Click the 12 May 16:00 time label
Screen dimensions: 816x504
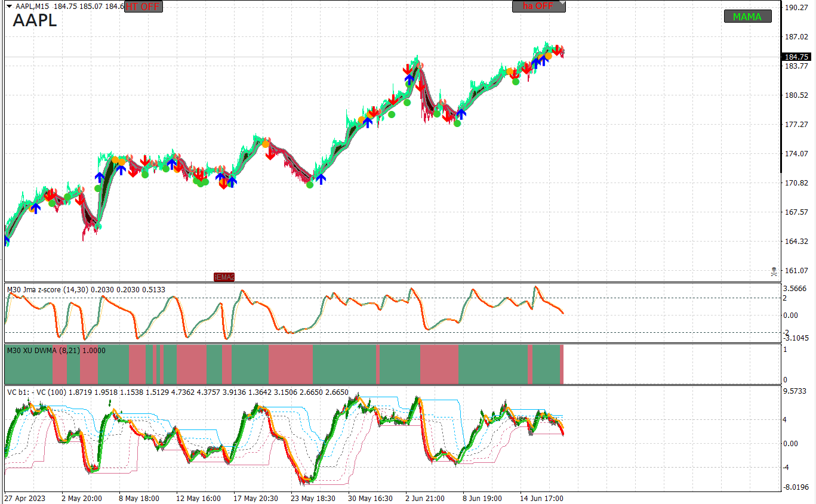(199, 499)
